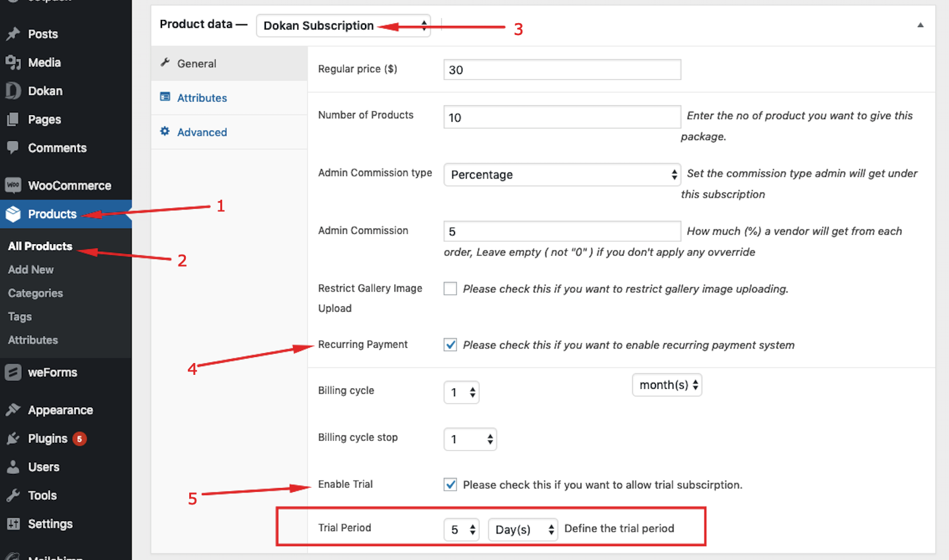Viewport: 949px width, 560px height.
Task: Click the 'Billing cycle stop' label
Action: click(358, 437)
